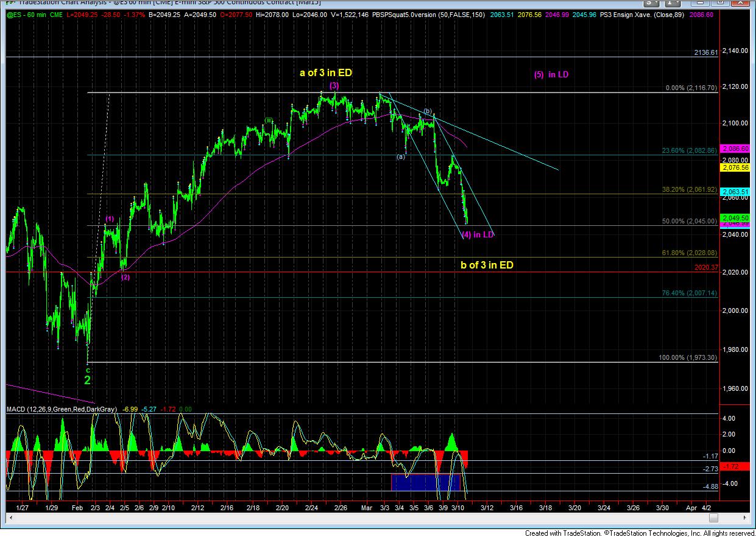Click the 2,100.00 price axis label
This screenshot has width=756, height=537.
tap(733, 124)
